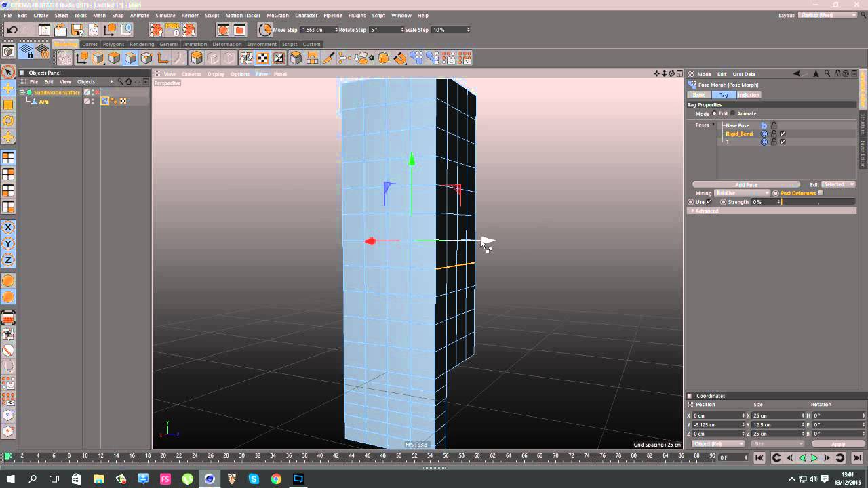Viewport: 868px width, 488px height.
Task: Click the lock icon for Base Pose
Action: coord(774,125)
